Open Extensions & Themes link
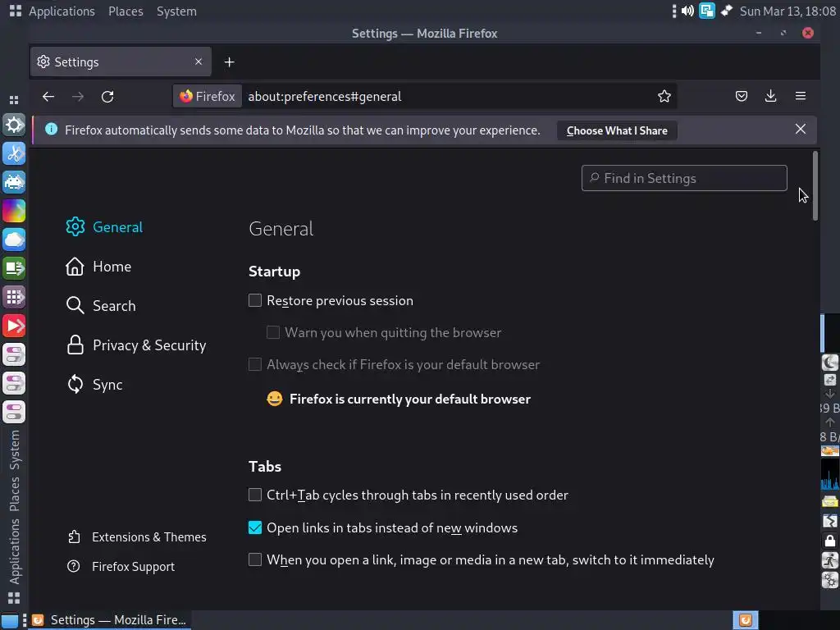Screen dimensions: 840x630 coord(137,536)
